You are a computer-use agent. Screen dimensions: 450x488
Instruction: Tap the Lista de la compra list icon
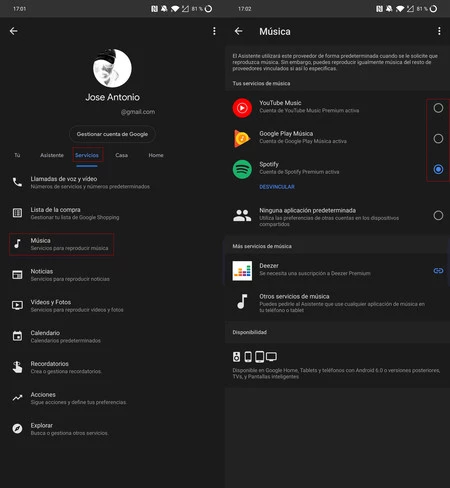click(17, 213)
